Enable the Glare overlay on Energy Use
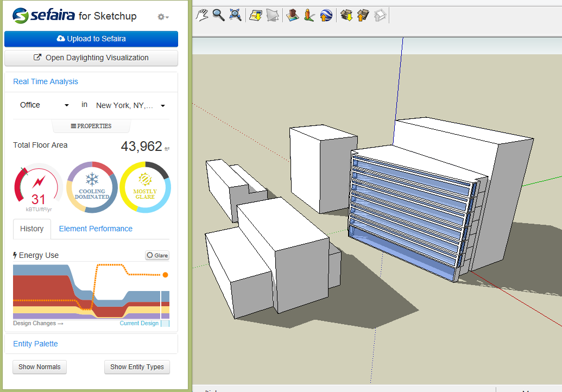562x392 pixels. (x=157, y=255)
